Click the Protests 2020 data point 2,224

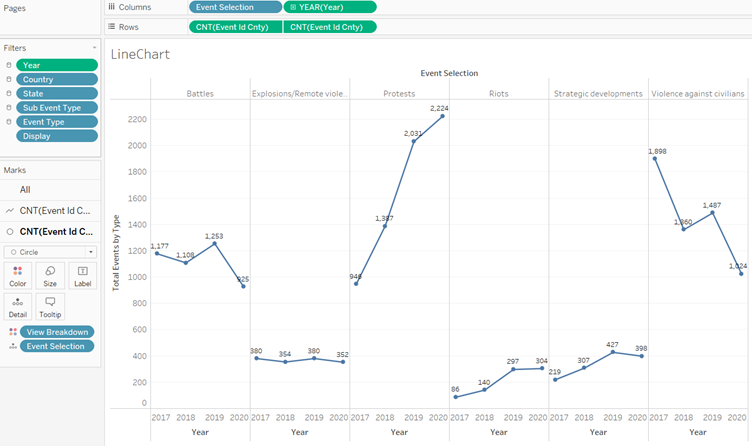click(x=442, y=116)
